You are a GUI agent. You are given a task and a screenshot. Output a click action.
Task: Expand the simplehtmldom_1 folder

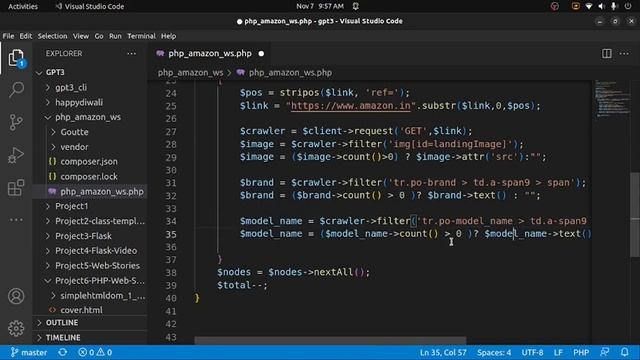coord(53,295)
